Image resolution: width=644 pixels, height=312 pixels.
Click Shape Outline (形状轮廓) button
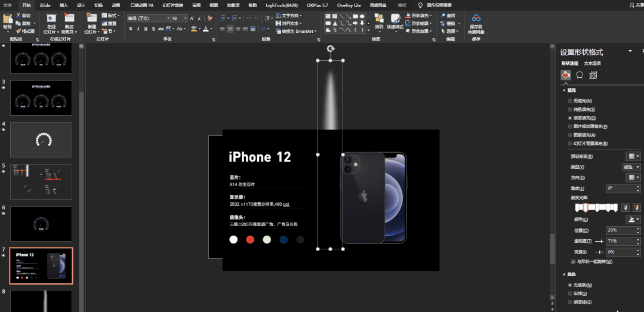click(x=419, y=23)
